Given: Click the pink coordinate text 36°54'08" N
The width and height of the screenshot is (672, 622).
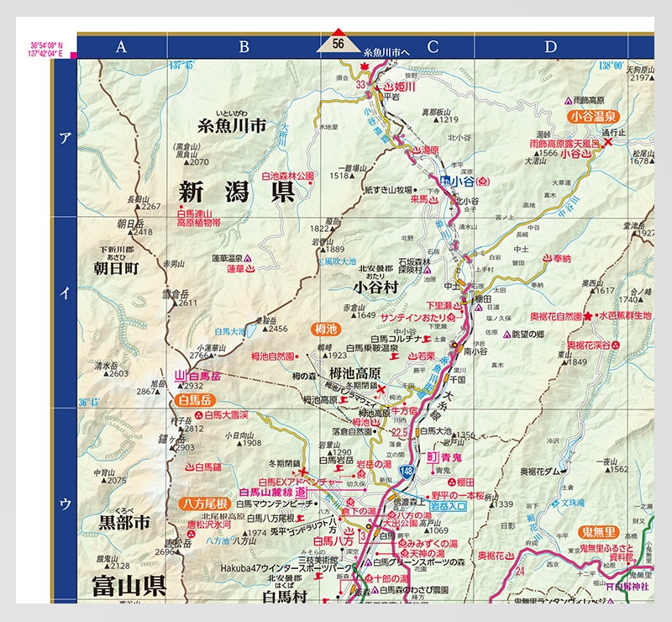Looking at the screenshot, I should click(46, 45).
